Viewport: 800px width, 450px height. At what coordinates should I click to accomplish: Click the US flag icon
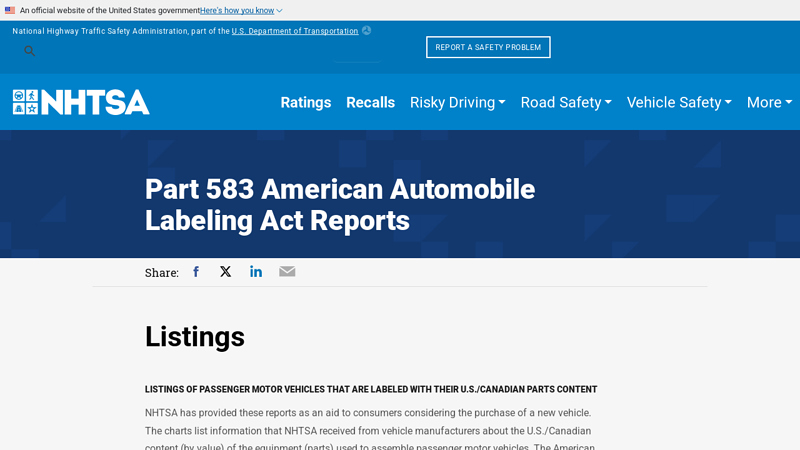(x=10, y=10)
